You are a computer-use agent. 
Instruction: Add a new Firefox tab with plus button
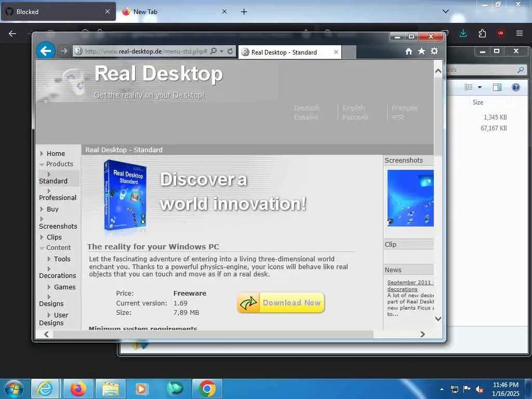pos(244,12)
